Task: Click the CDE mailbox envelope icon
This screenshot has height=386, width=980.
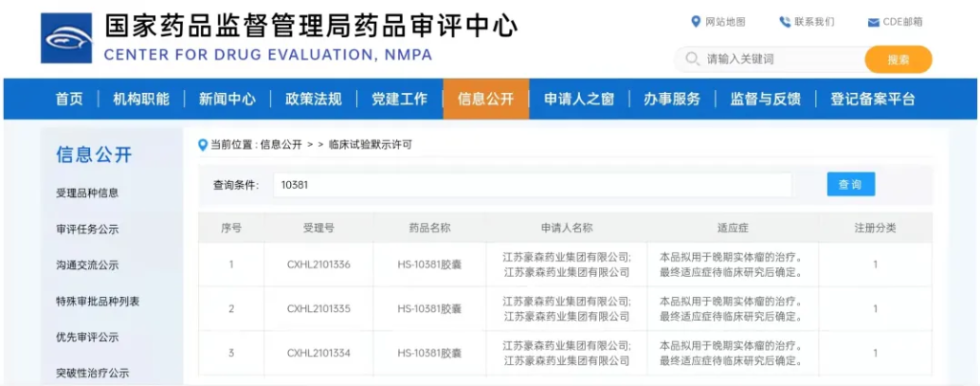Action: click(x=873, y=22)
